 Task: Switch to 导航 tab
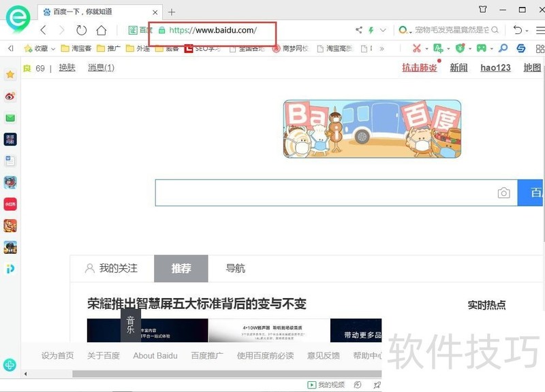coord(235,268)
